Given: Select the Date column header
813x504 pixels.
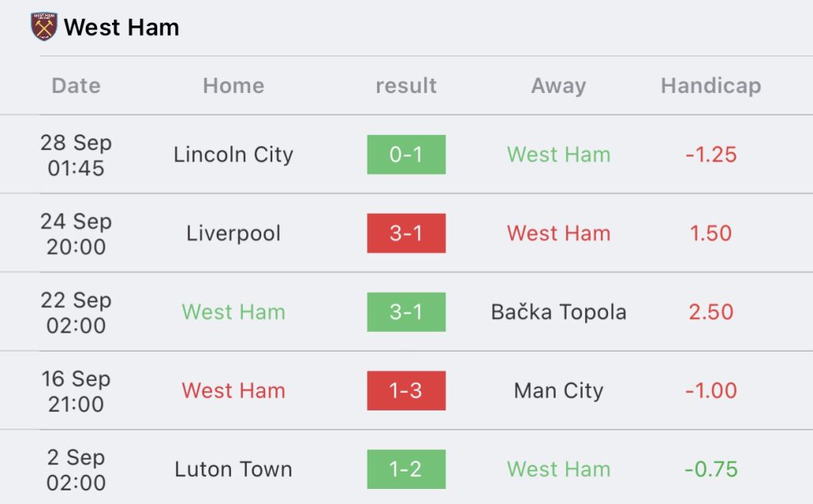Looking at the screenshot, I should (76, 86).
